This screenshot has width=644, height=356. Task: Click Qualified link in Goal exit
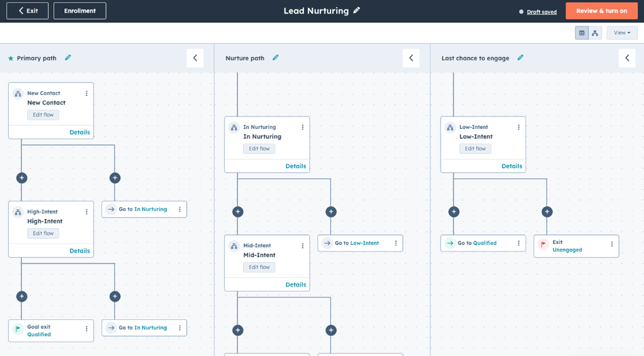tap(39, 334)
